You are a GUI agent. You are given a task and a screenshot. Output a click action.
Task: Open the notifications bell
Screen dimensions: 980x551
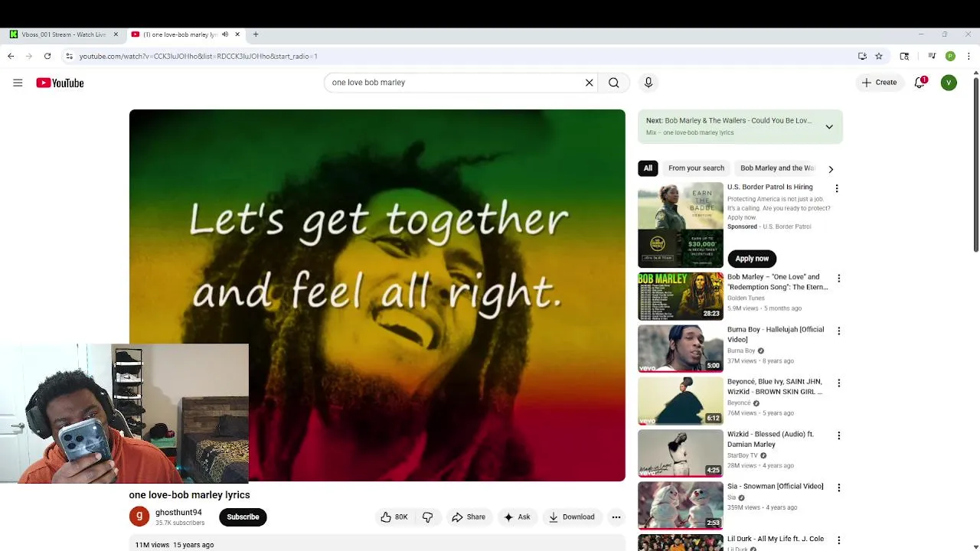pyautogui.click(x=920, y=83)
